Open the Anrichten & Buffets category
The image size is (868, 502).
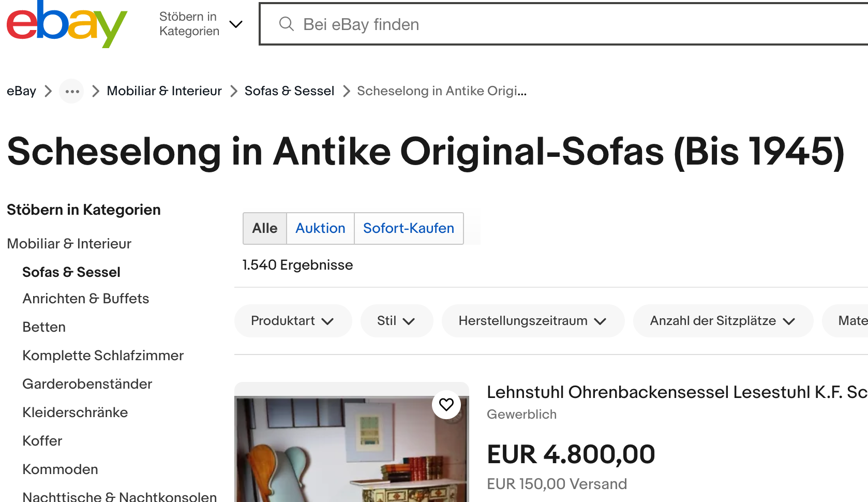86,299
